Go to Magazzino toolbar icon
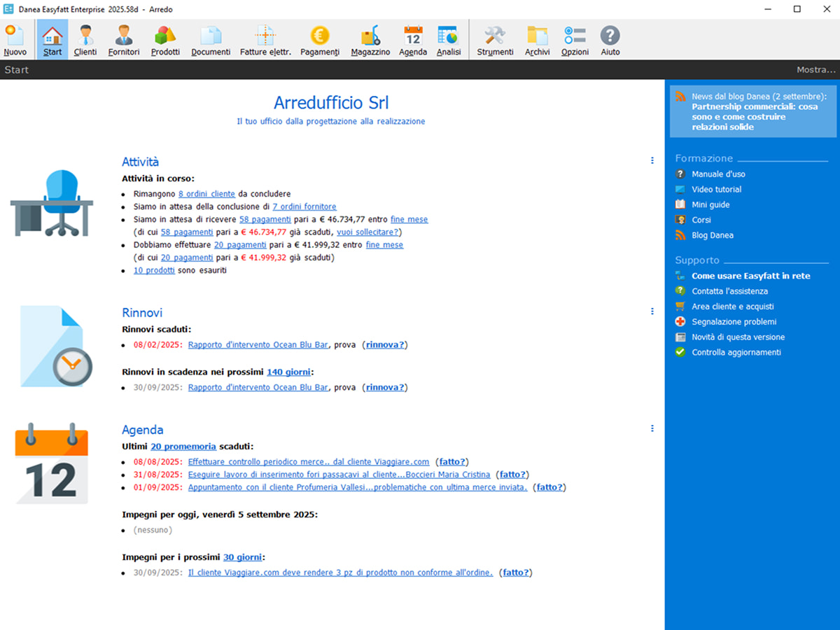The width and height of the screenshot is (840, 630). click(x=370, y=40)
